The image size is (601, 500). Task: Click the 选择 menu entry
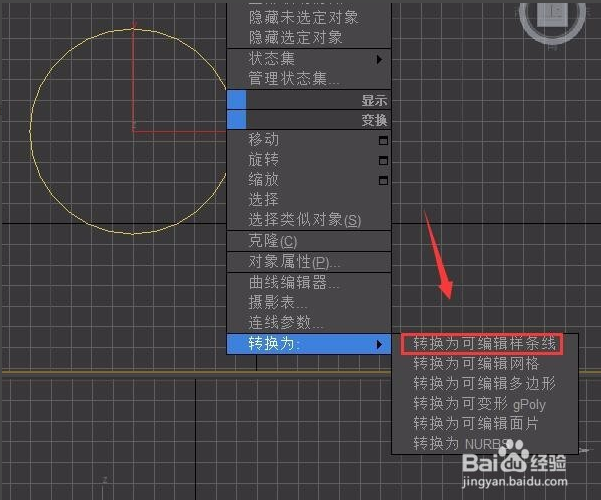coord(309,199)
